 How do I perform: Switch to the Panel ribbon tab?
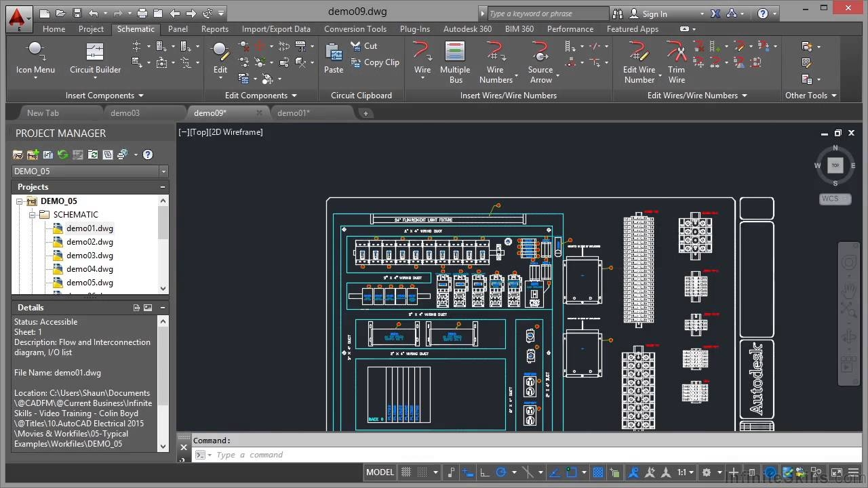pos(178,29)
